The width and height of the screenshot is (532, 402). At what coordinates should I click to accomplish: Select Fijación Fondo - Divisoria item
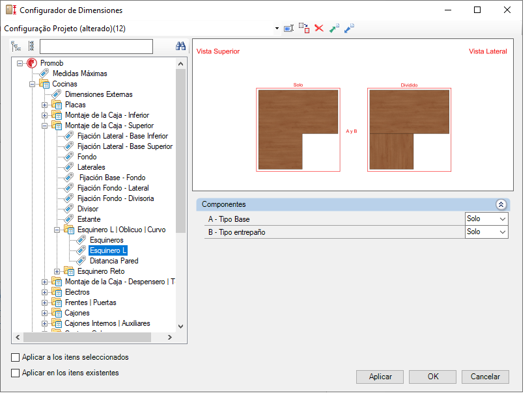tap(116, 198)
